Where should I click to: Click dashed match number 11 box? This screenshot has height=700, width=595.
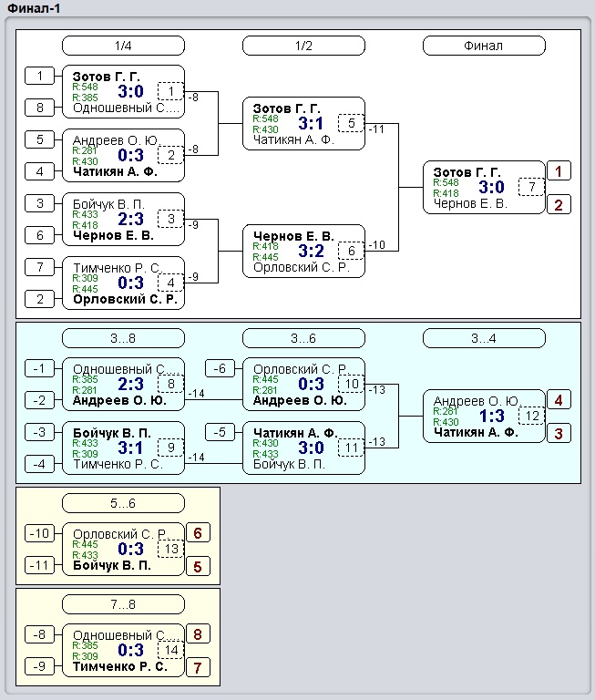tap(352, 448)
